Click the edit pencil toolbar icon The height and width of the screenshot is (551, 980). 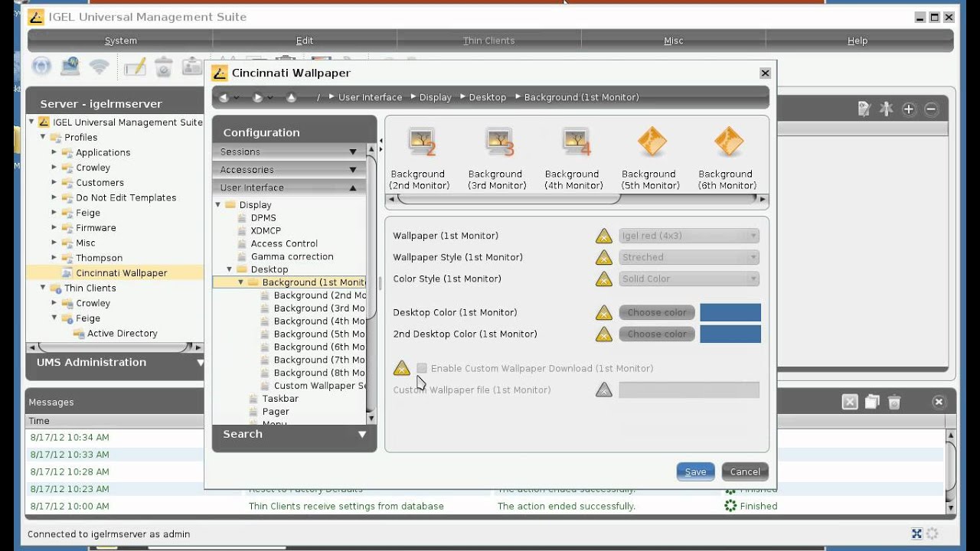[x=135, y=67]
